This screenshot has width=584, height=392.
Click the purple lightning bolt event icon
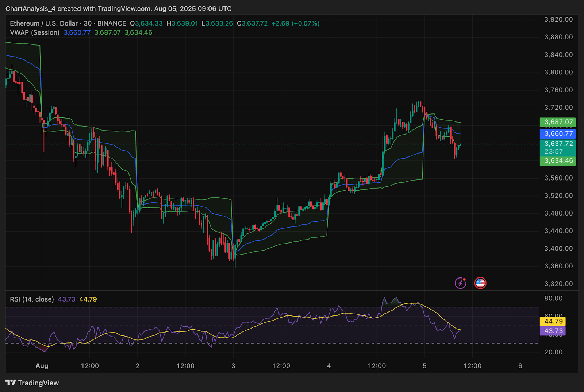coord(461,283)
